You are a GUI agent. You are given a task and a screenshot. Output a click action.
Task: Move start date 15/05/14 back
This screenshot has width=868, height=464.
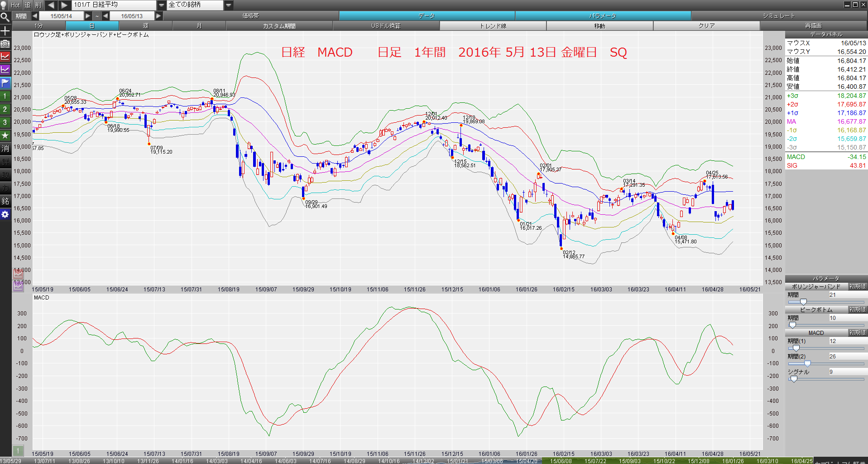click(x=35, y=16)
